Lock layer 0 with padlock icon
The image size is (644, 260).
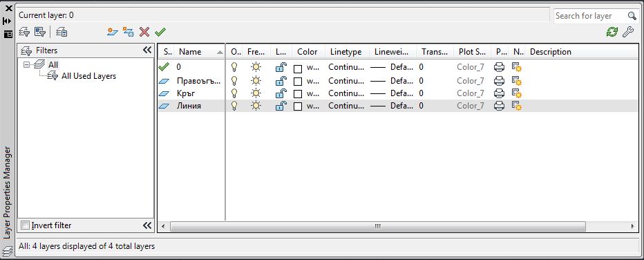(281, 67)
